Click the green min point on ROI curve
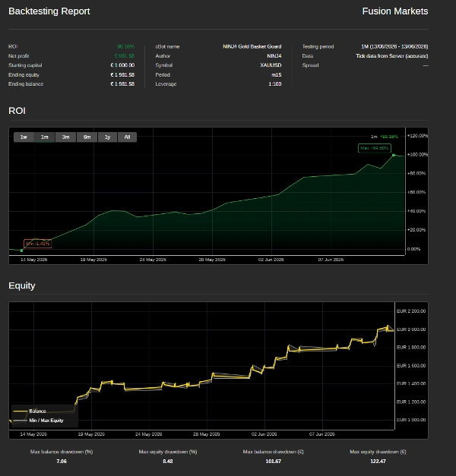The width and height of the screenshot is (456, 476). 21,251
